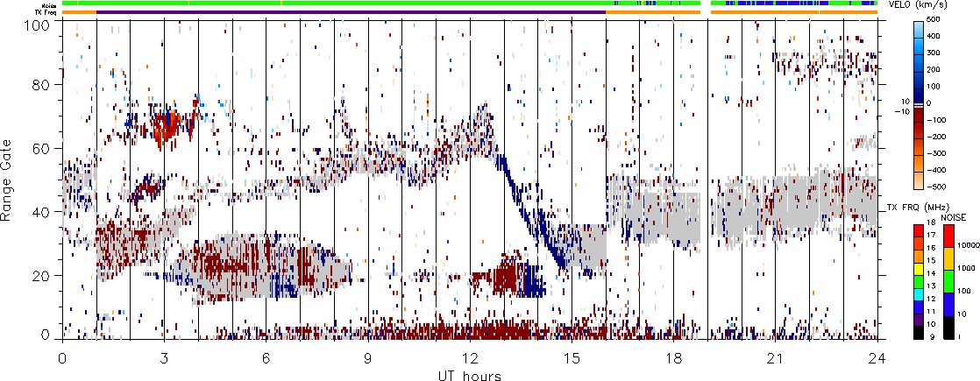Click the 12 label in TX FRQ legend

[x=931, y=299]
